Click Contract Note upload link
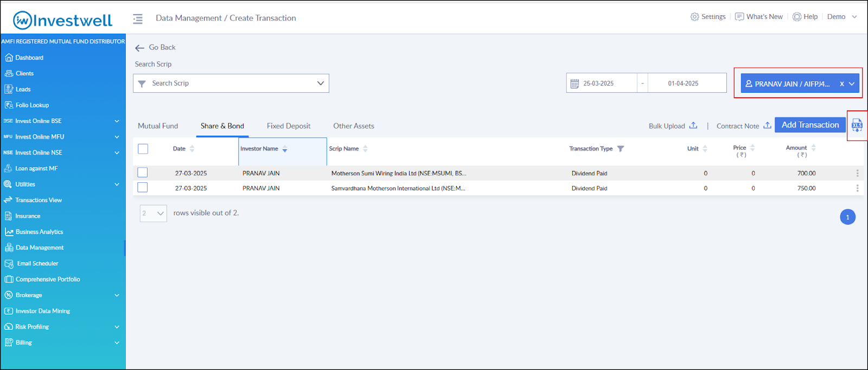This screenshot has width=868, height=370. click(744, 126)
